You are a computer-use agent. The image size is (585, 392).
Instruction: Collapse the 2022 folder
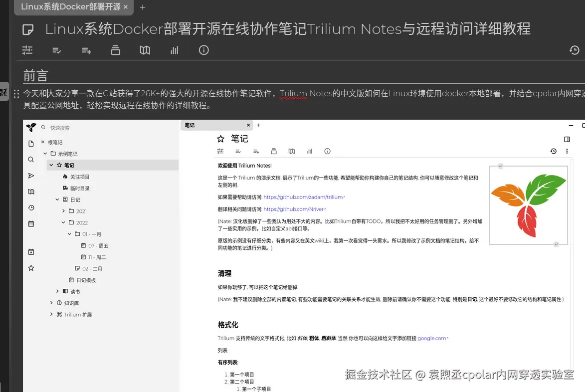pos(63,222)
